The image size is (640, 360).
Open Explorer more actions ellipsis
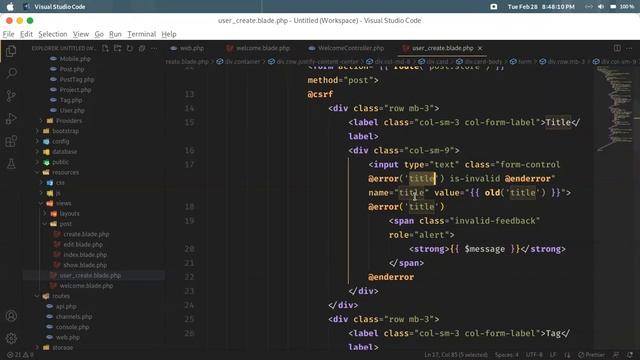(x=154, y=48)
